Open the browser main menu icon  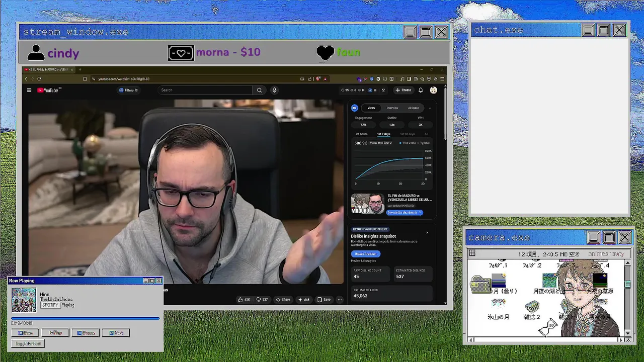[x=442, y=79]
